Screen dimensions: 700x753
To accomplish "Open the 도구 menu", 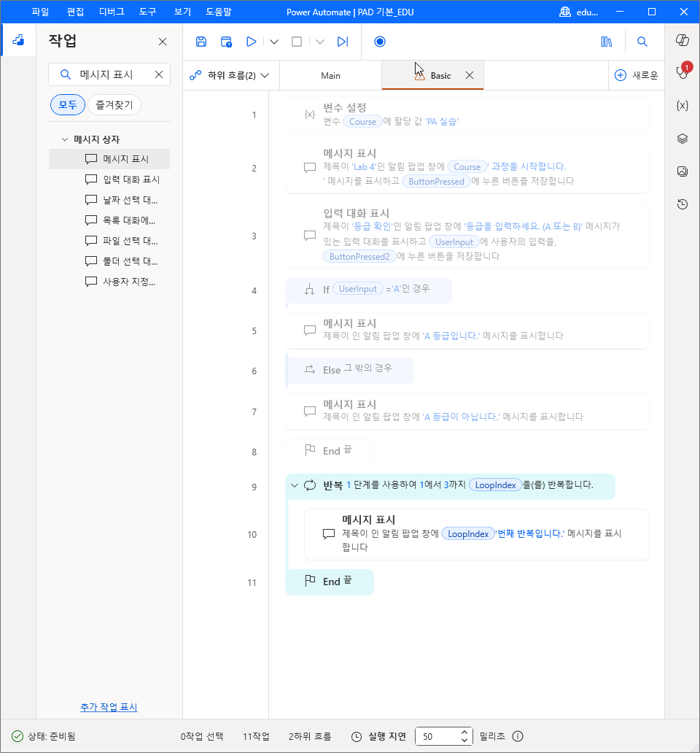I will coord(148,12).
